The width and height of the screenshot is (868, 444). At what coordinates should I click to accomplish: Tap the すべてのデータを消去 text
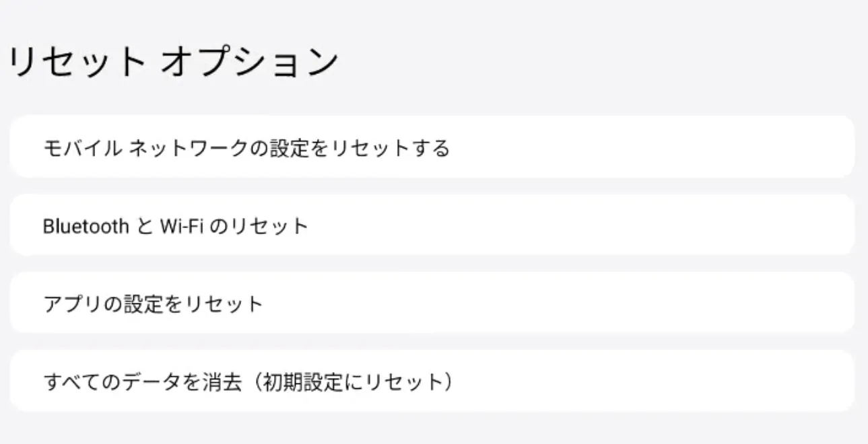click(142, 382)
